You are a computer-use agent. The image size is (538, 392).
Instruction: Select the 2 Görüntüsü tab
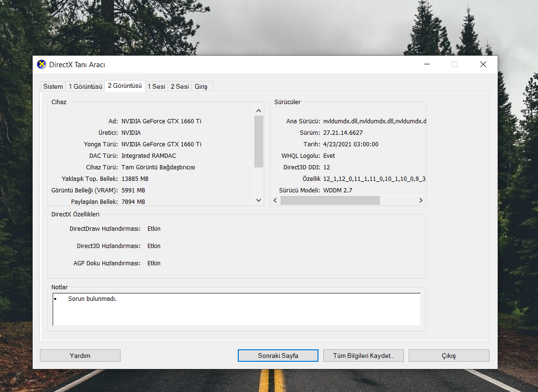[125, 86]
